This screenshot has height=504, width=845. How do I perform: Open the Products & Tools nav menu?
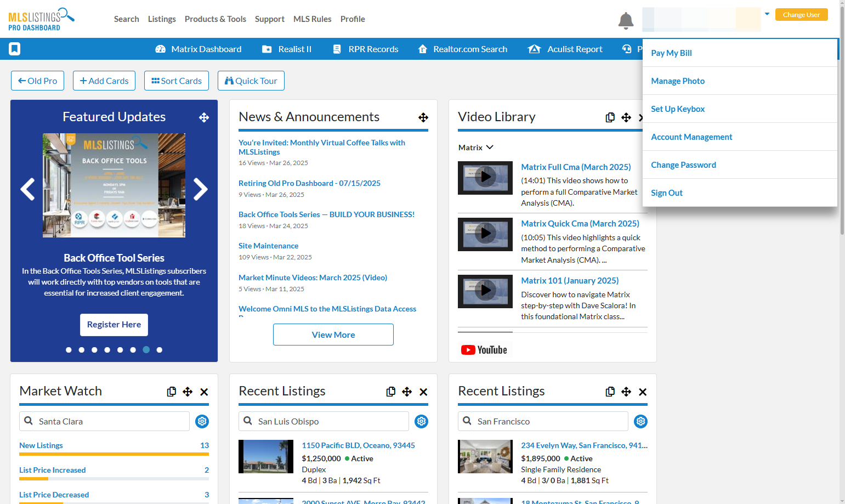215,19
